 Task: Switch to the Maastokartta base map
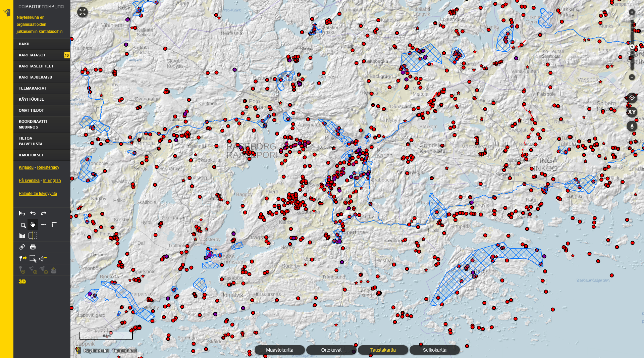click(279, 350)
